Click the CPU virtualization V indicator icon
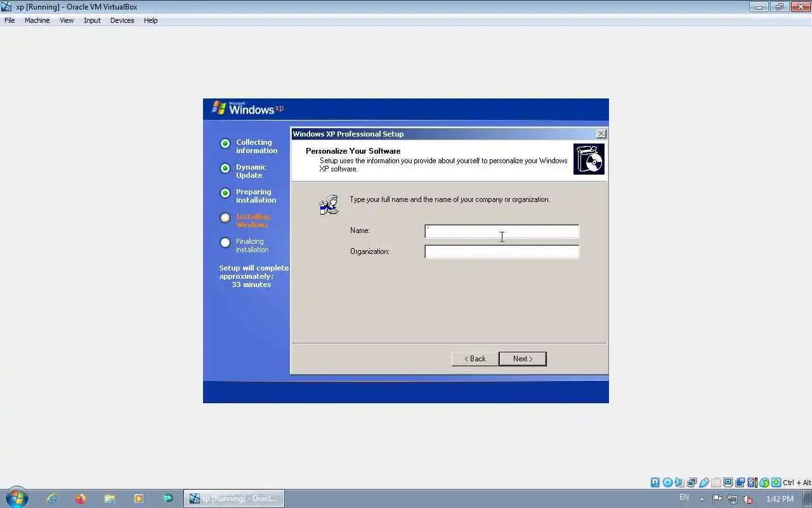This screenshot has width=812, height=508. (752, 483)
